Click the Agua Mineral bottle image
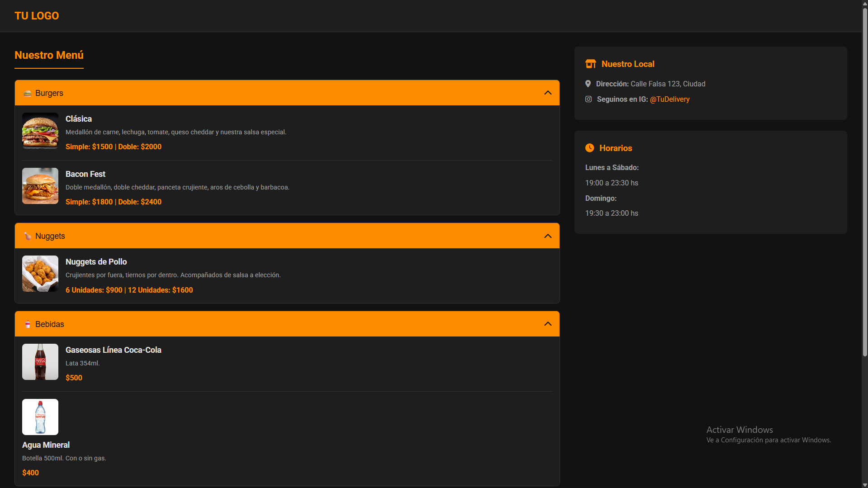 click(x=40, y=417)
